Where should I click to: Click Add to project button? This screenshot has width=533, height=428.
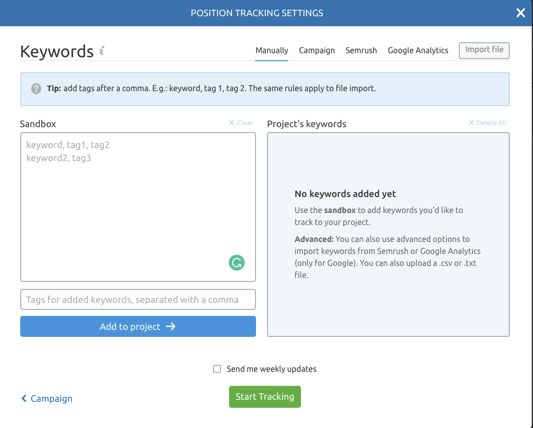(138, 326)
